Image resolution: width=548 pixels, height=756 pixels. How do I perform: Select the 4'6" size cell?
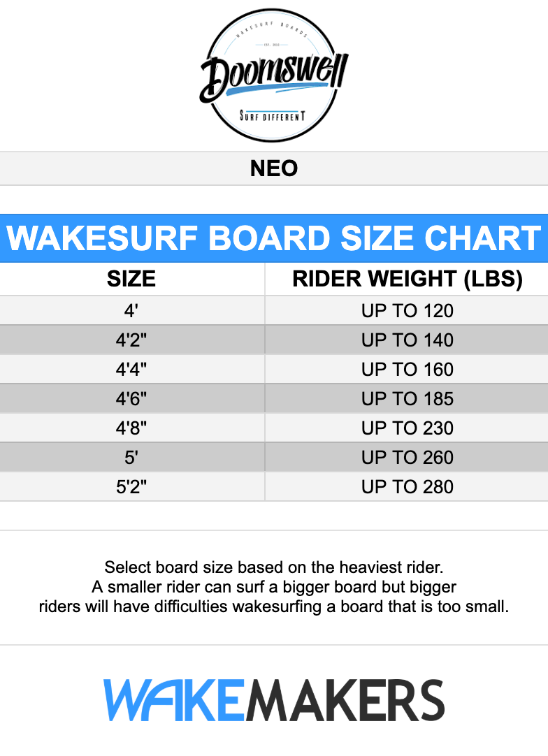click(131, 399)
